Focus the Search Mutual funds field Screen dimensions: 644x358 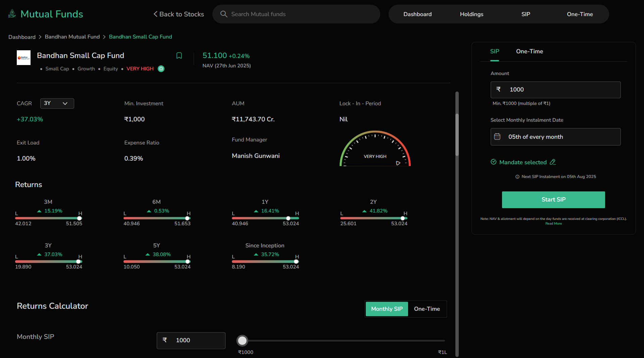pos(296,14)
